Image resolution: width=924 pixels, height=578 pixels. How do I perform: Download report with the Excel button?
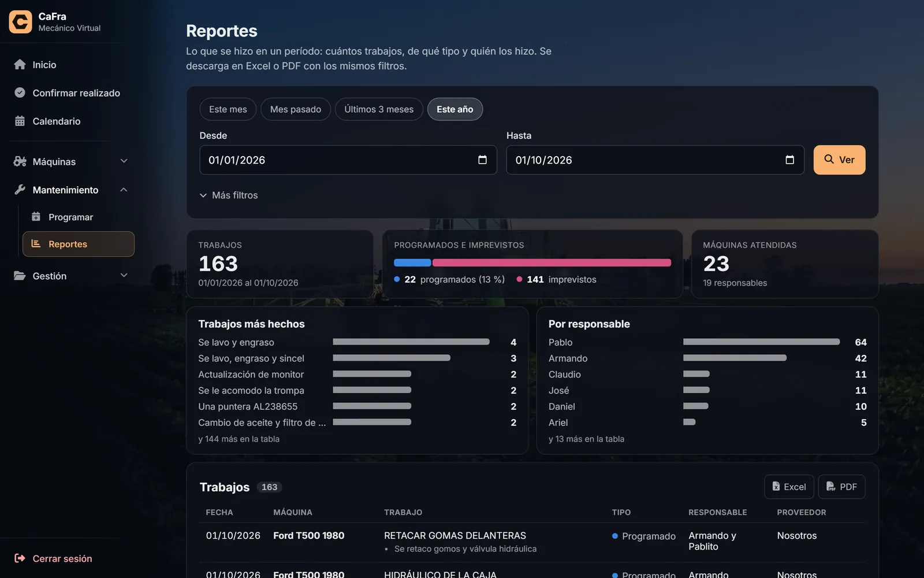789,487
